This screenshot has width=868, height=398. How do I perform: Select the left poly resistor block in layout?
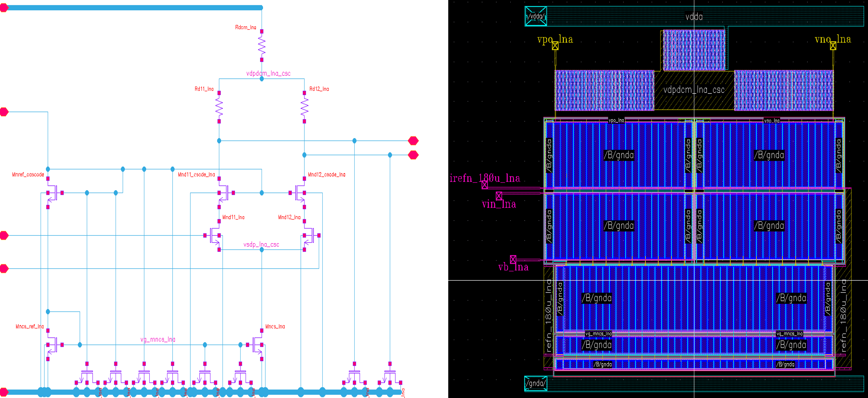tap(605, 90)
